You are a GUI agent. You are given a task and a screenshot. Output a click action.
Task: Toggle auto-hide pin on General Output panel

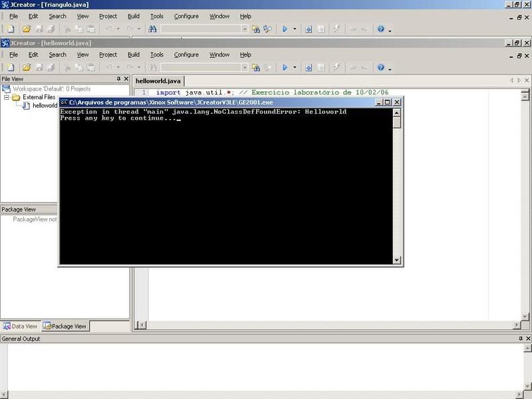coord(520,339)
